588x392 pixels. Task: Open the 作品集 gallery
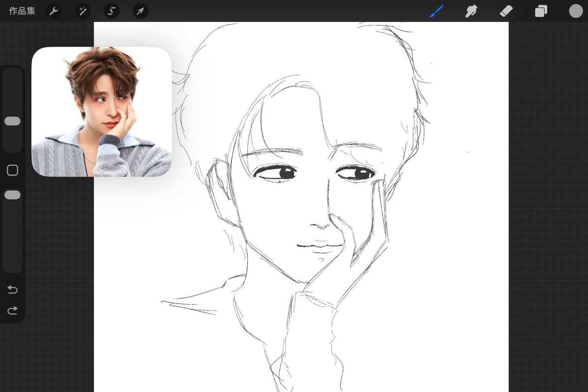click(x=22, y=11)
